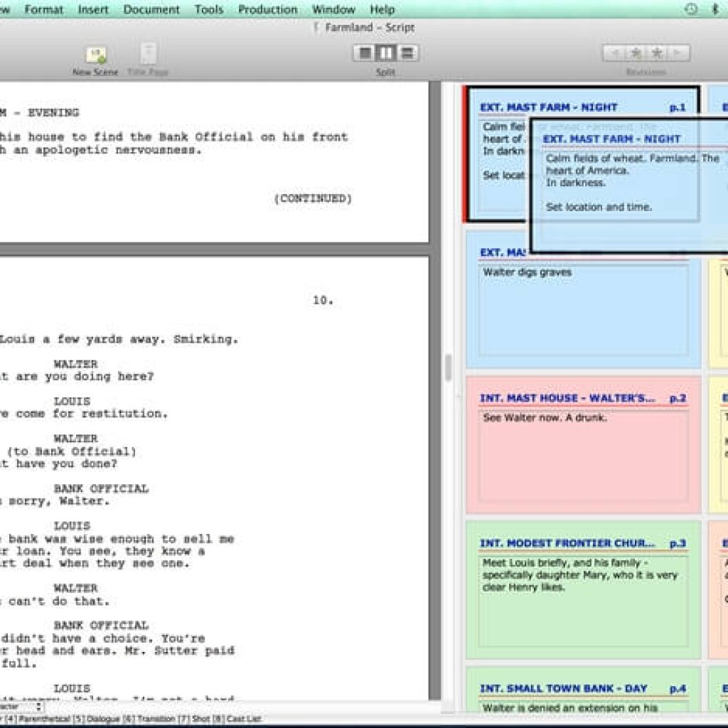Click the parenthetical '(to Bank Official)'

coord(72,451)
